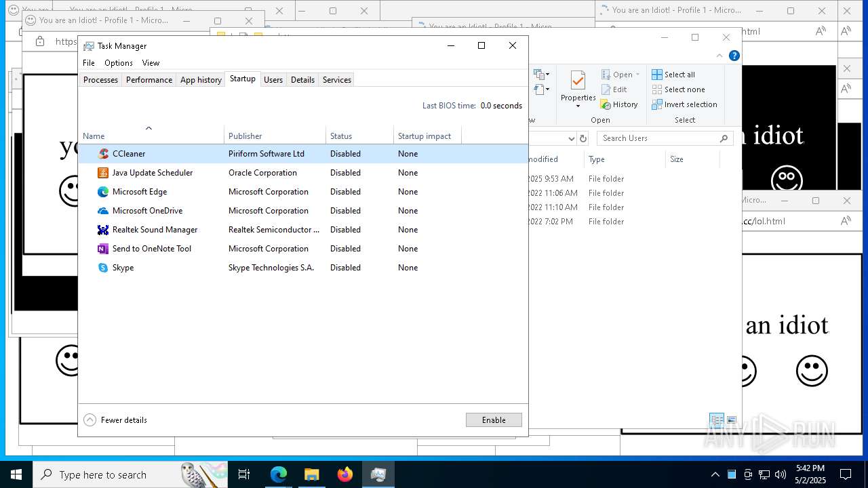Click the Java Update Scheduler icon
The height and width of the screenshot is (488, 868).
pos(103,173)
